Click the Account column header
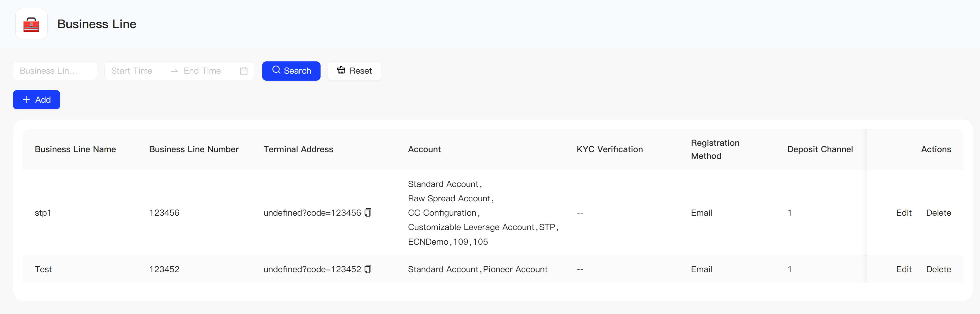The width and height of the screenshot is (980, 314). pos(424,150)
